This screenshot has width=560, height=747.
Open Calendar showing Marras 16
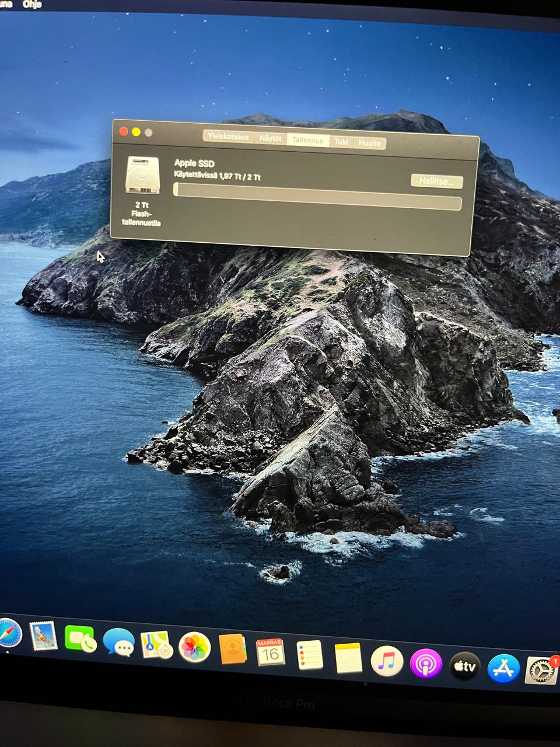pyautogui.click(x=271, y=652)
